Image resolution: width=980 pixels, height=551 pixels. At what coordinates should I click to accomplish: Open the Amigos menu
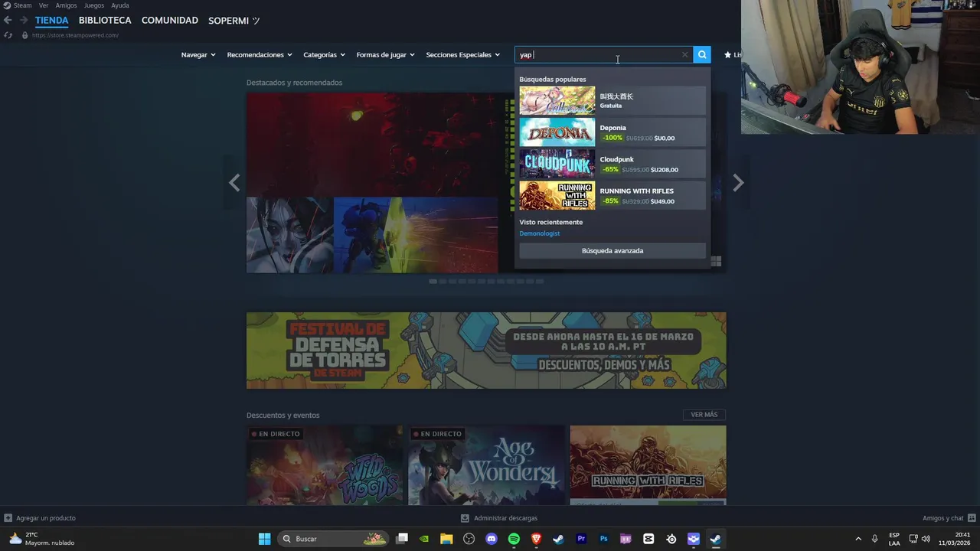tap(66, 5)
